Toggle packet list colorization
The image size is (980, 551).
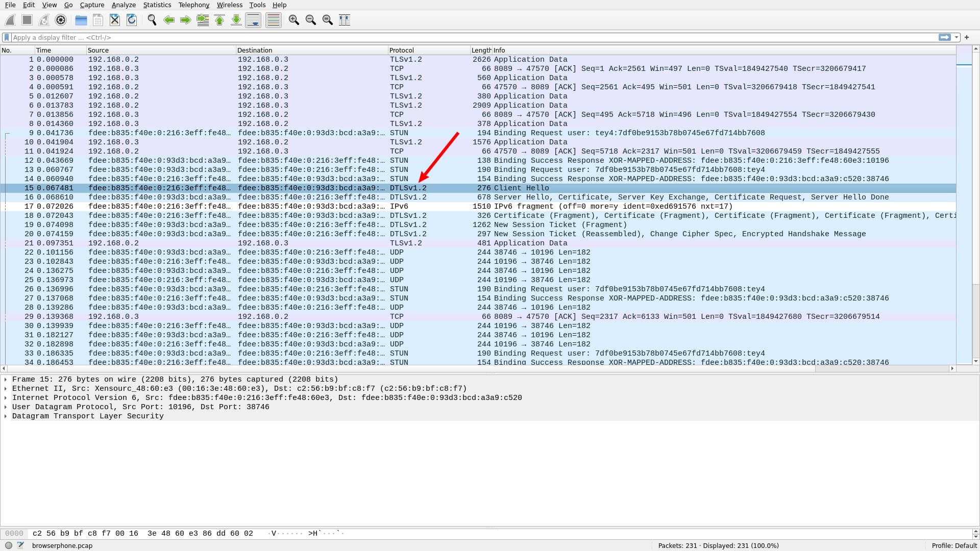tap(274, 20)
